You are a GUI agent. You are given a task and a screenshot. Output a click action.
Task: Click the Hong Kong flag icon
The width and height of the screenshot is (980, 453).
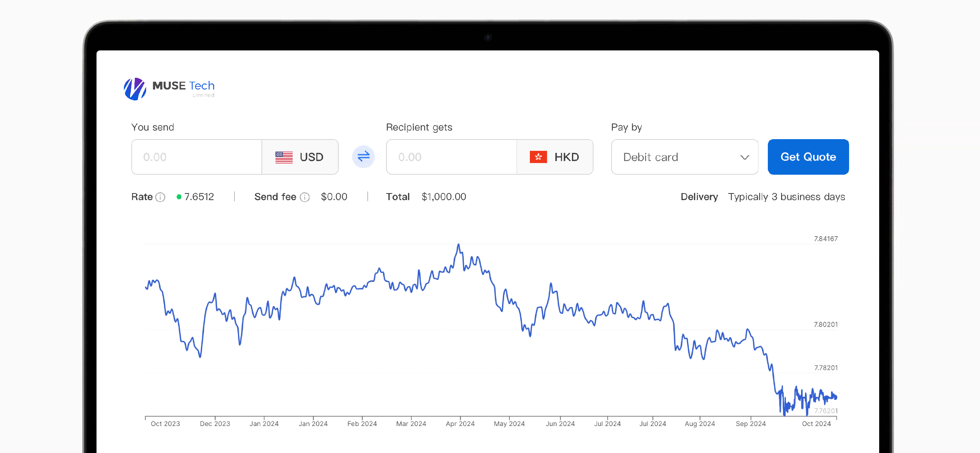(x=538, y=157)
